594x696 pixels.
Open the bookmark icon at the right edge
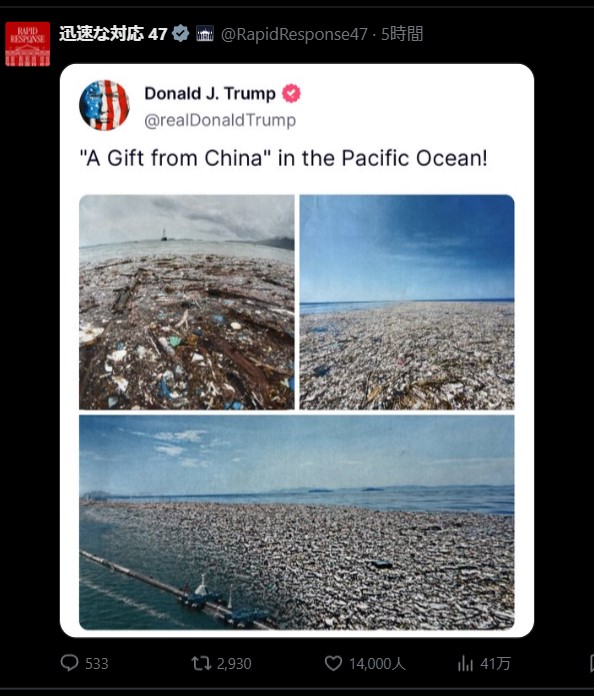(591, 664)
